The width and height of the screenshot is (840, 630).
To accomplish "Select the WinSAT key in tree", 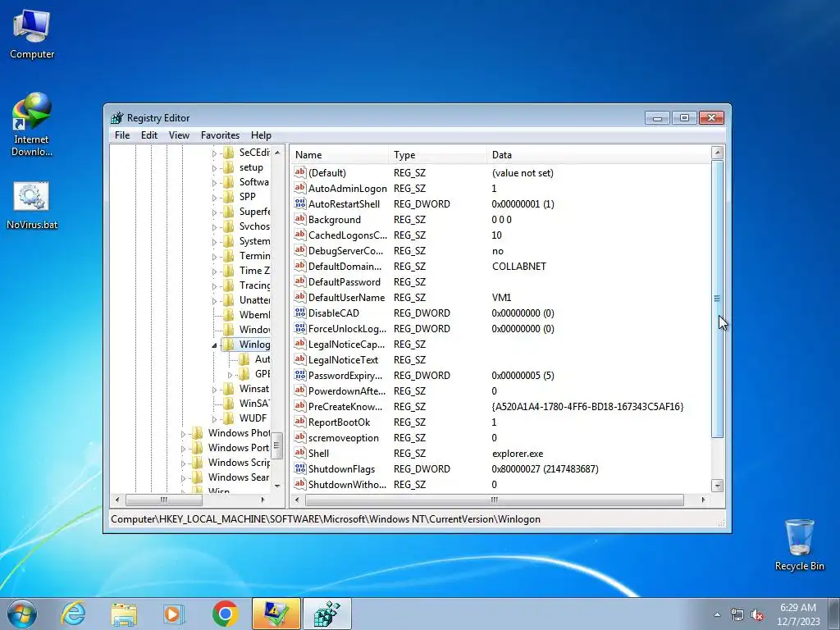I will [254, 403].
